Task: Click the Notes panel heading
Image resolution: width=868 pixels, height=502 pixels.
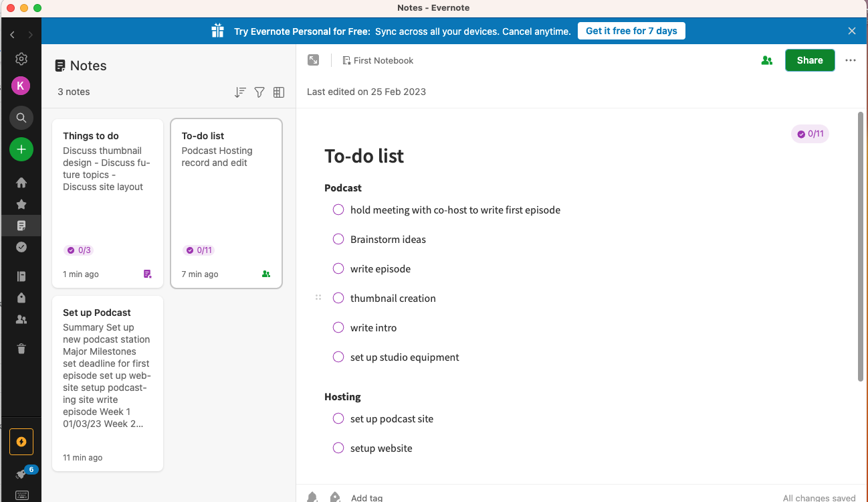Action: click(80, 66)
